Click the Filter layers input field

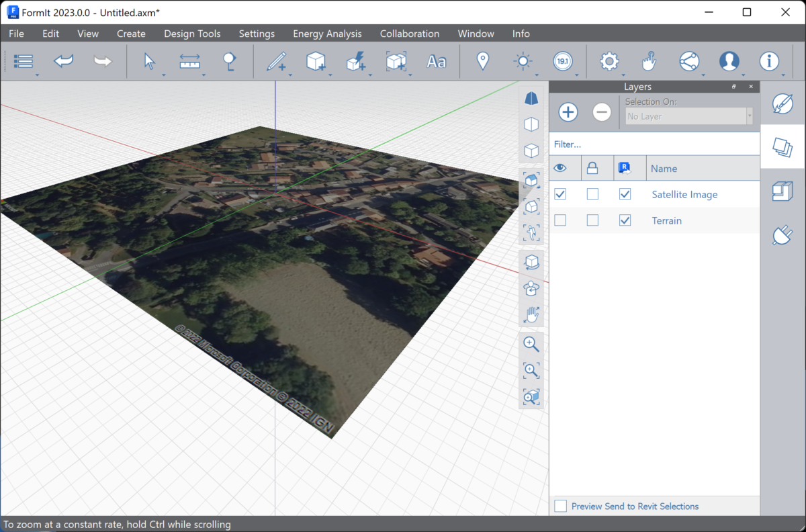coord(654,144)
